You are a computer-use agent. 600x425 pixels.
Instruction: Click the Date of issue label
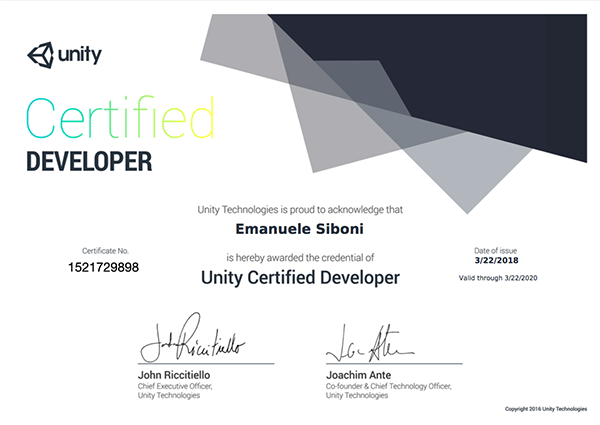pos(496,249)
